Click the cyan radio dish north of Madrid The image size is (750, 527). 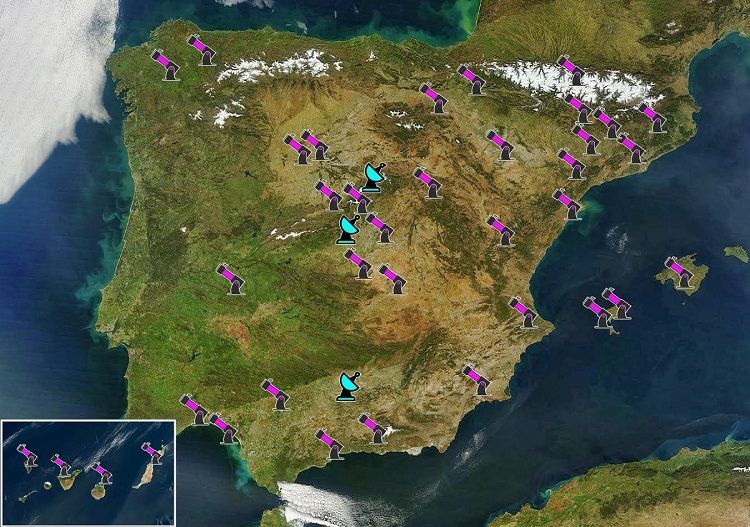[x=374, y=177]
